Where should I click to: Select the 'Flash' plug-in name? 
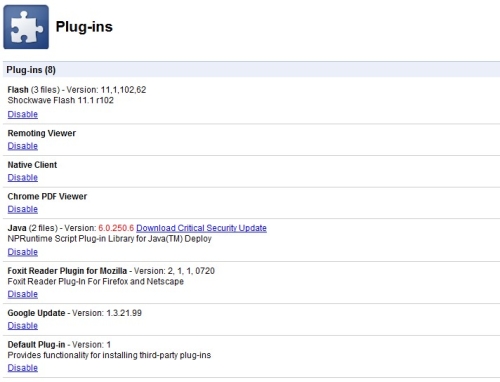point(18,90)
